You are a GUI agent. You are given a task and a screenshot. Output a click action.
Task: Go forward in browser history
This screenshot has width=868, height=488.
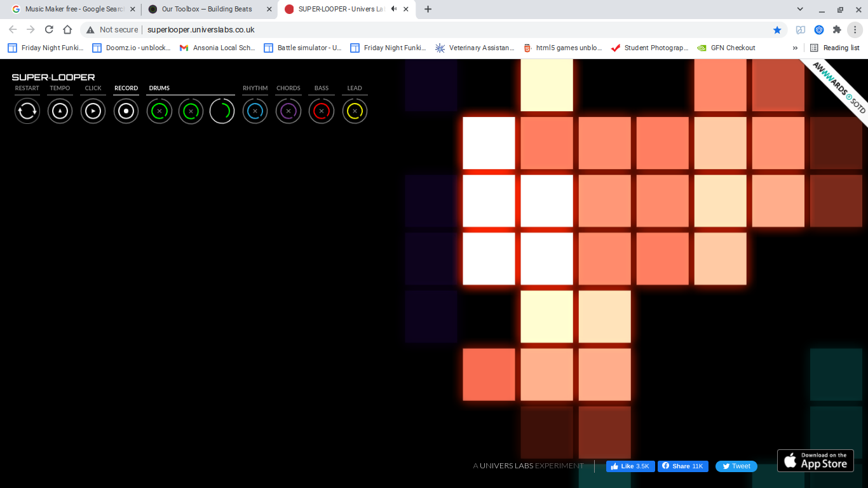pos(31,30)
